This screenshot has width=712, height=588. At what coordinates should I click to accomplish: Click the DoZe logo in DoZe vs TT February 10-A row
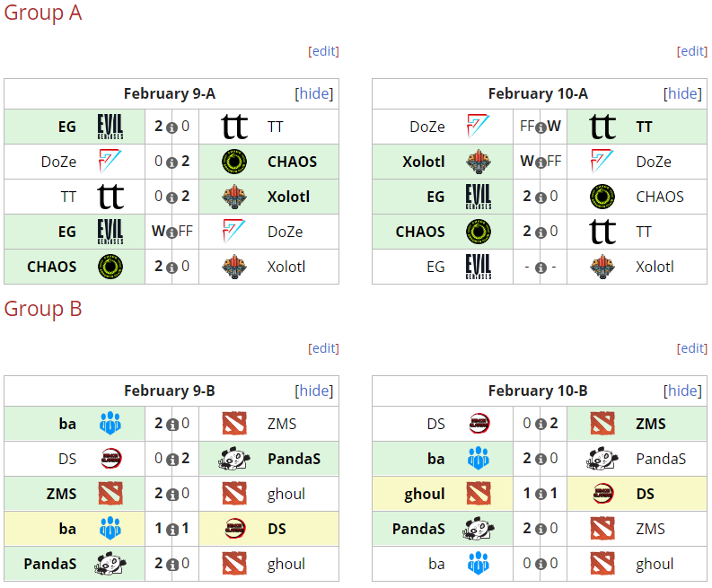pyautogui.click(x=479, y=126)
